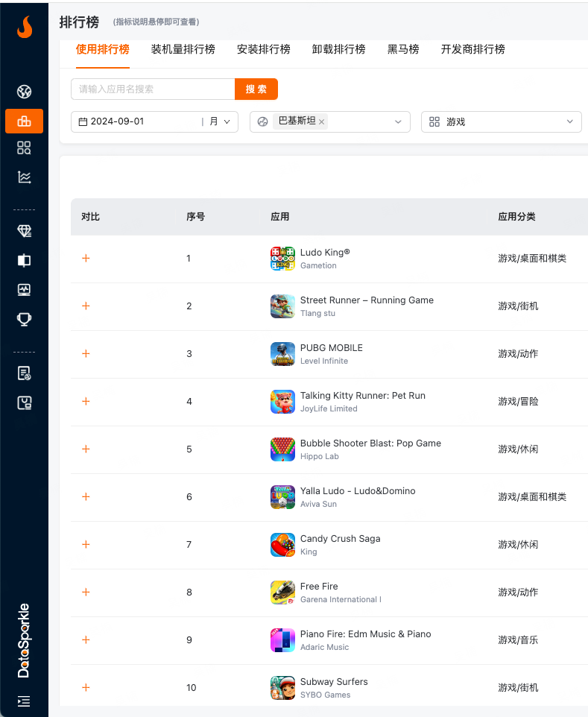Add Free Fire to comparison

coord(86,593)
